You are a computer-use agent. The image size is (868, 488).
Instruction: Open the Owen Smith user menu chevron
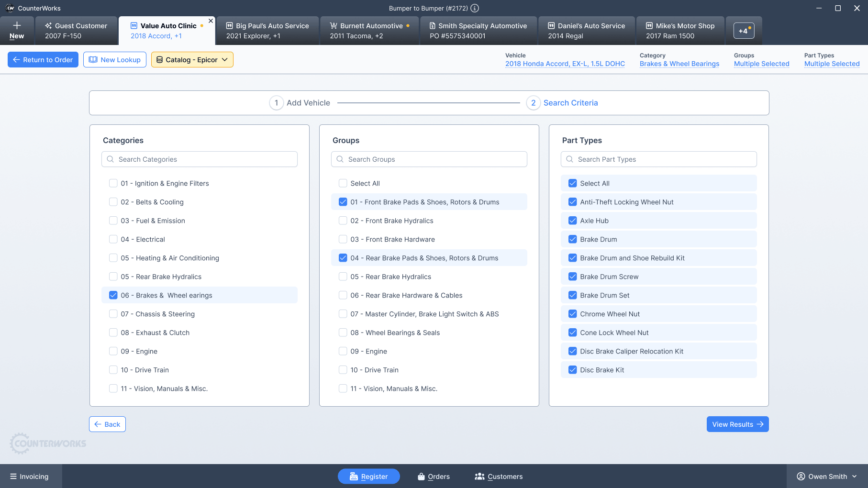coord(855,477)
